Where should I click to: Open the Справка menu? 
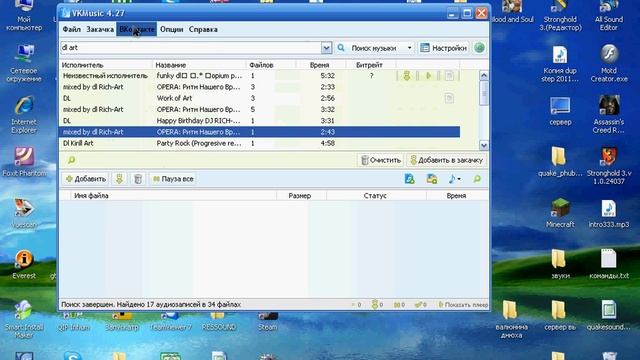(203, 29)
